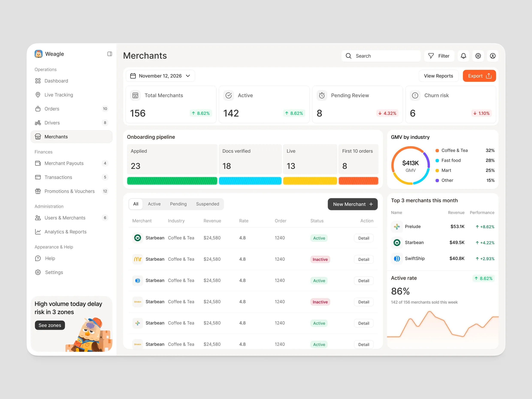The image size is (532, 399).
Task: Click the Pending Review timer icon
Action: pos(322,95)
